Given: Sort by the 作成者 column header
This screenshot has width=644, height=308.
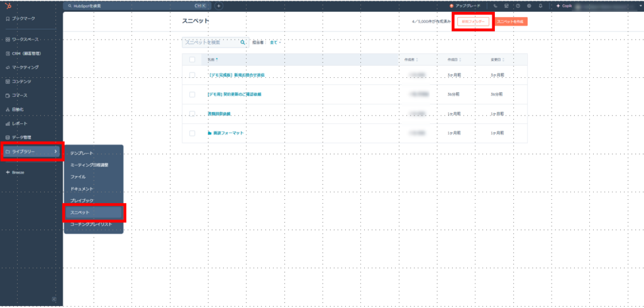Looking at the screenshot, I should [411, 60].
